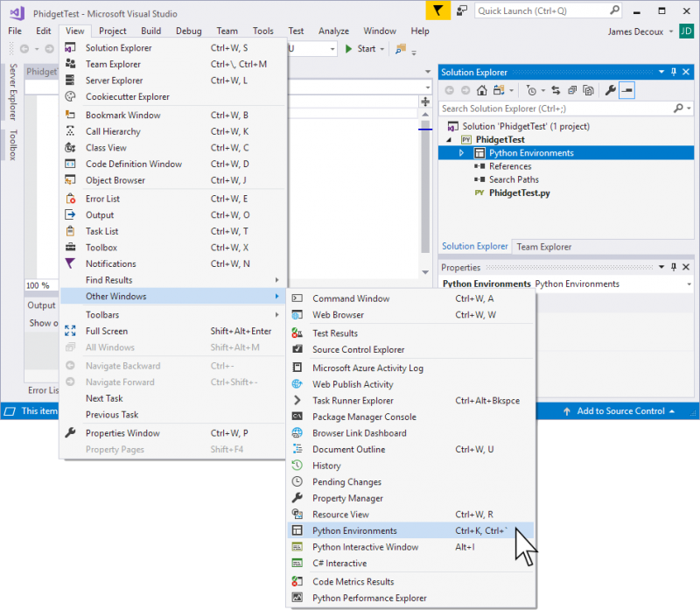This screenshot has height=610, width=700.
Task: Click the green Start play icon
Action: (348, 49)
